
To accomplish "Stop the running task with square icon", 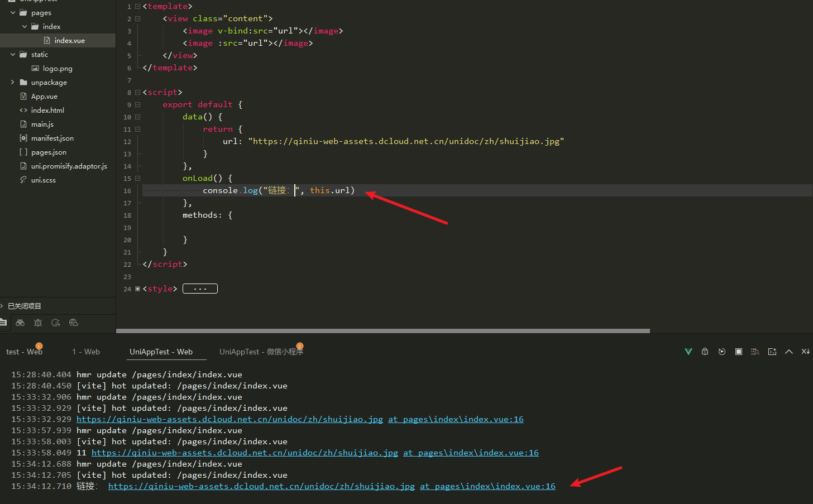I will click(739, 352).
